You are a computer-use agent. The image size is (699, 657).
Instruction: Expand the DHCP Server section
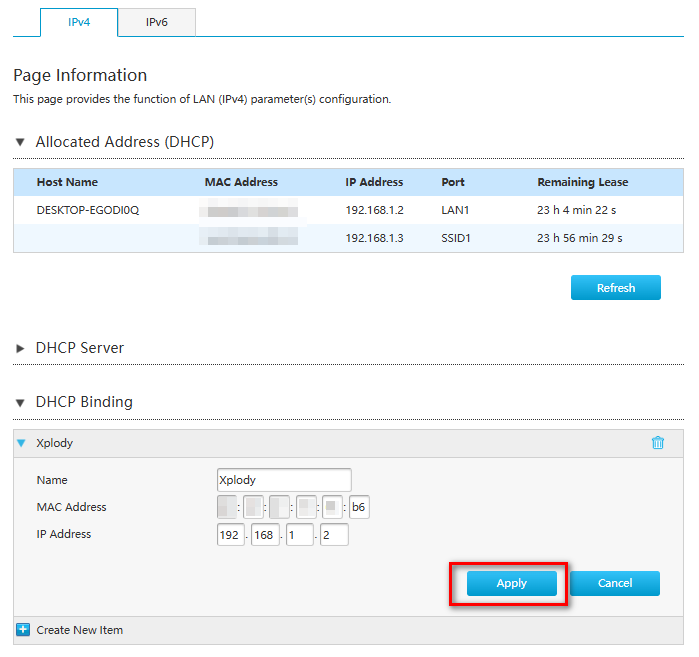click(x=20, y=349)
